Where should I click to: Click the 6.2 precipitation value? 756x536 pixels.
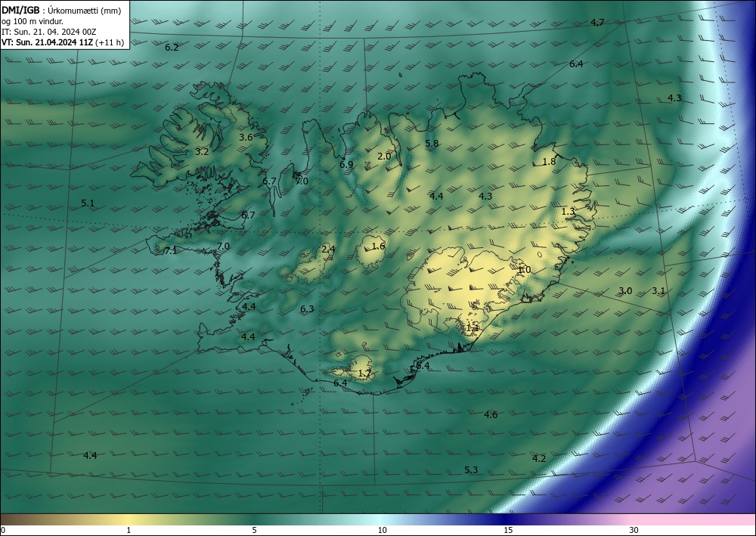172,47
